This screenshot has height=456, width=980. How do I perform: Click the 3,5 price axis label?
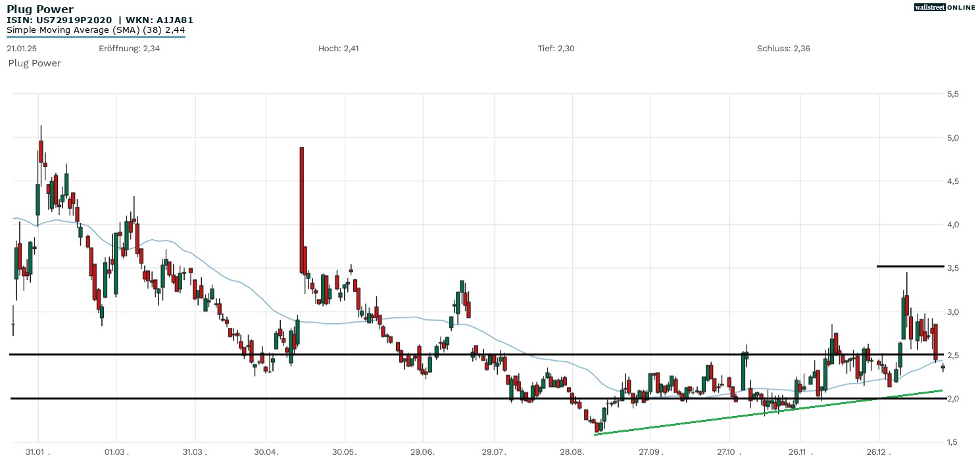coord(952,268)
